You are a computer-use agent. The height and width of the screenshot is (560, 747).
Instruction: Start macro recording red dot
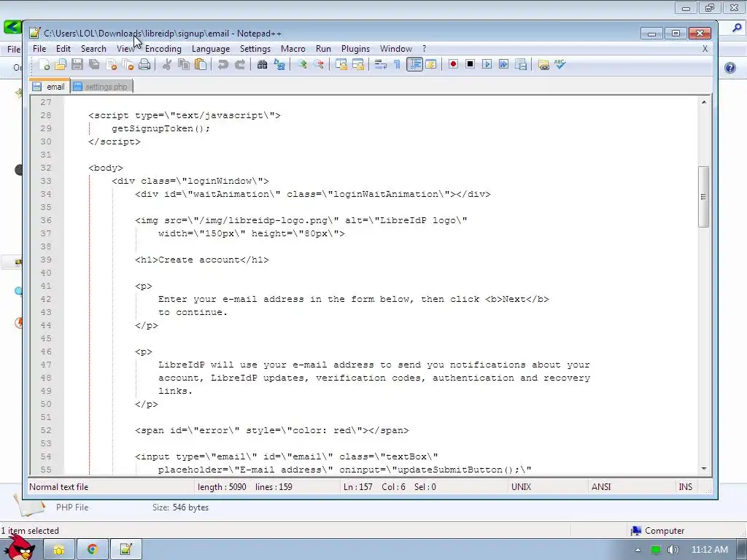coord(453,64)
